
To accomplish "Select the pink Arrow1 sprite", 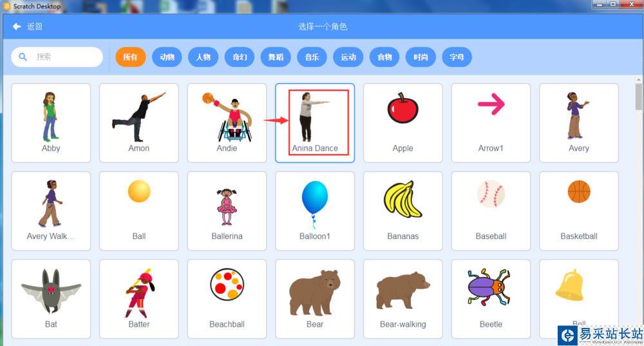I will pos(491,123).
